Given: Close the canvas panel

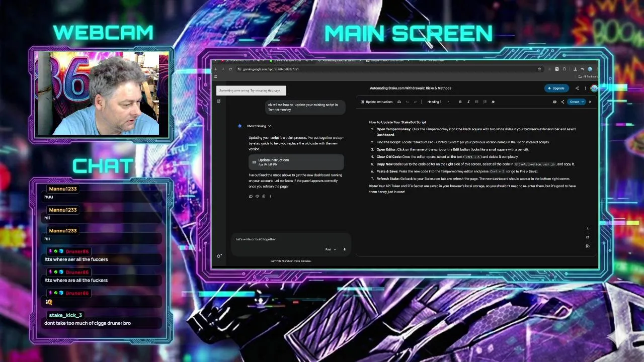Looking at the screenshot, I should pos(590,102).
